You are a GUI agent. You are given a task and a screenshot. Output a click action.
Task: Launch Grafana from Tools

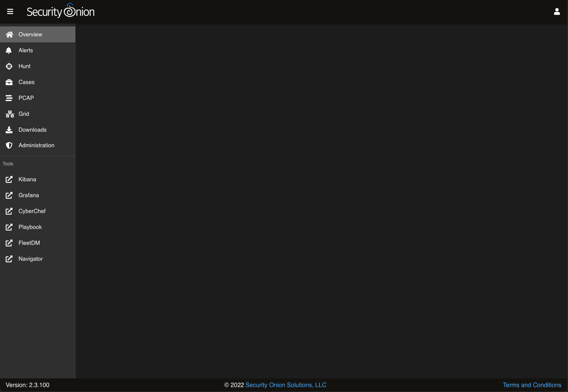(37, 195)
